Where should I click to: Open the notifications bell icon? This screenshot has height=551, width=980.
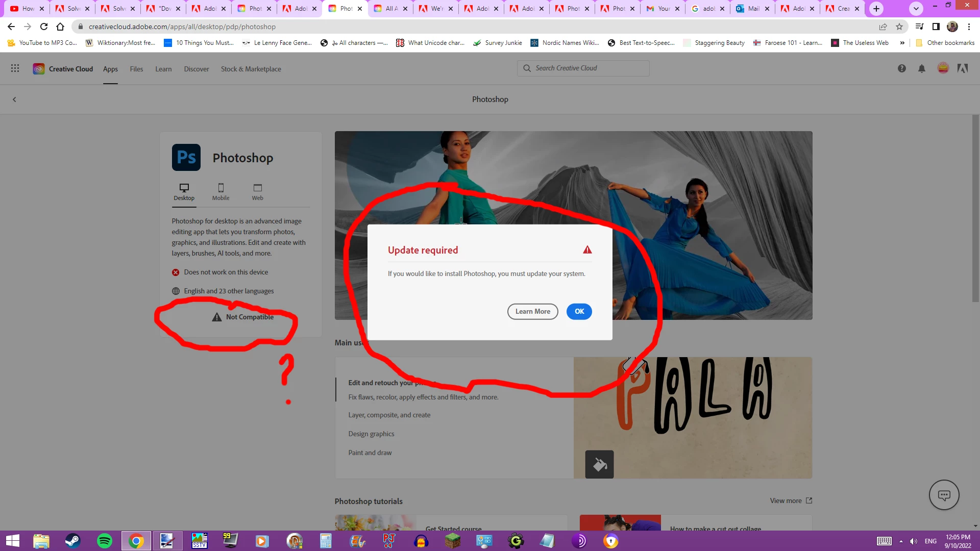922,68
